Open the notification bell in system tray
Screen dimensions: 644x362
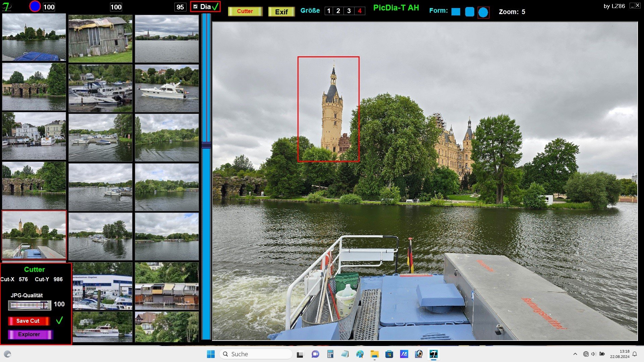pos(635,354)
